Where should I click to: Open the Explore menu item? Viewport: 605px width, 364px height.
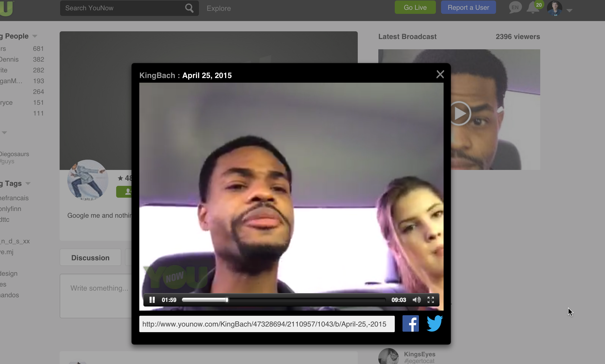point(219,8)
